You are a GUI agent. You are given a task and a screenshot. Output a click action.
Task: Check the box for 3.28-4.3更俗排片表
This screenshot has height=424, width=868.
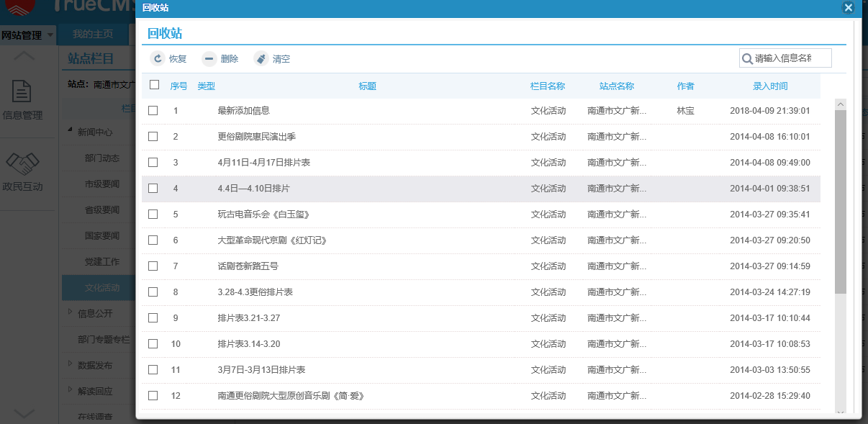click(x=153, y=292)
